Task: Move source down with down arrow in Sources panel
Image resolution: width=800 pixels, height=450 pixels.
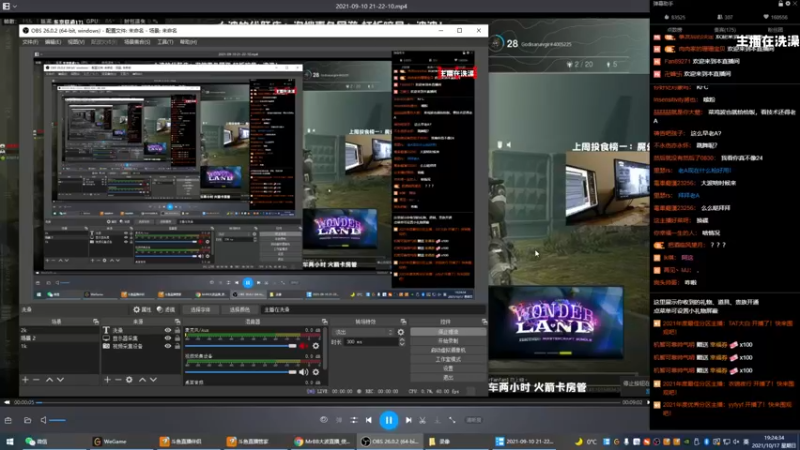Action: 153,380
